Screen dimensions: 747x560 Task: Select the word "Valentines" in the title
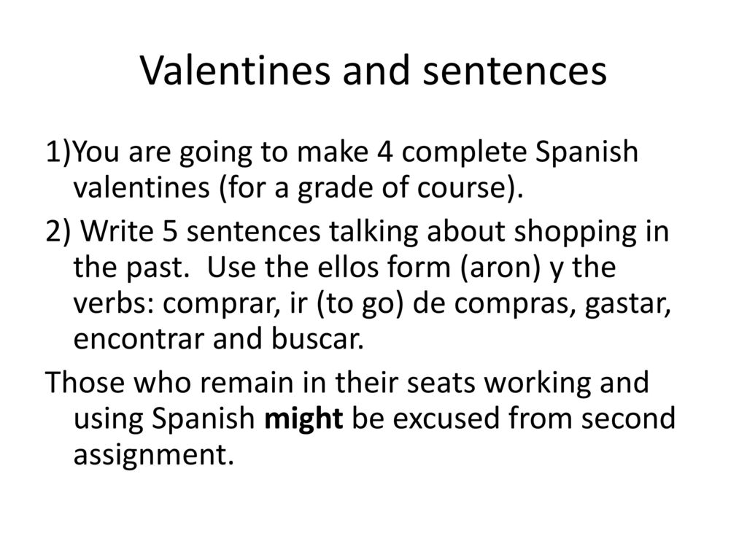coord(236,71)
